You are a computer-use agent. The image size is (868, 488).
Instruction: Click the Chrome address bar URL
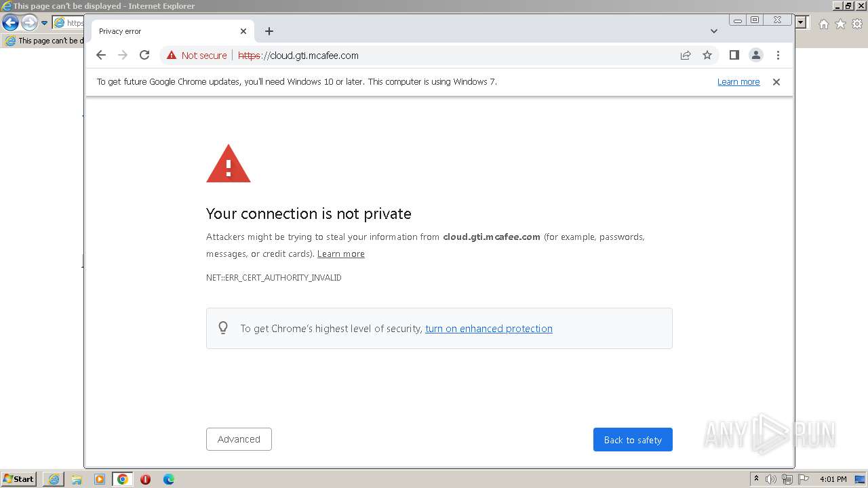tap(298, 56)
